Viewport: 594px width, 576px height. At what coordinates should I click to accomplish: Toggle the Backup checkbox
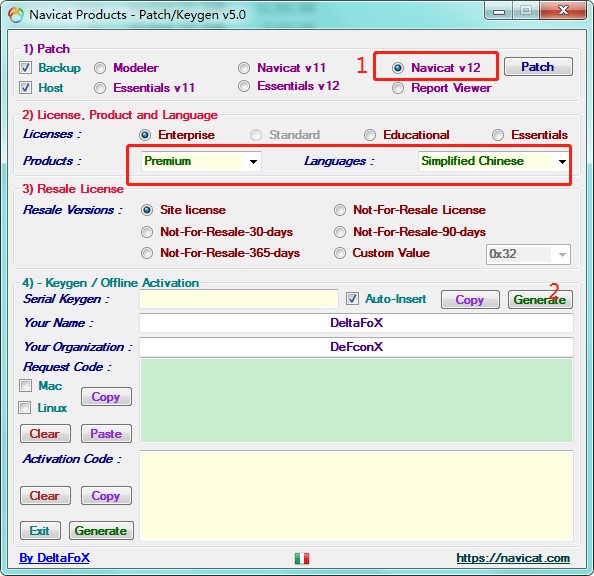(x=25, y=68)
